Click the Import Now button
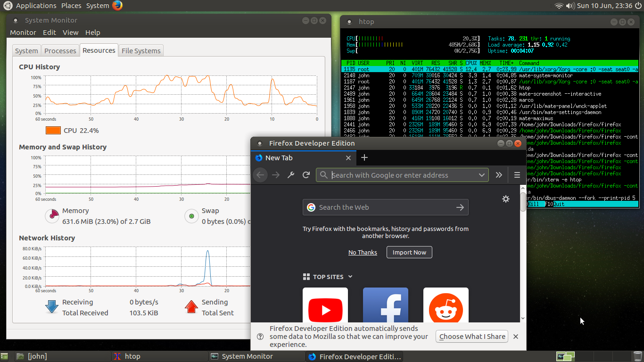Image resolution: width=644 pixels, height=362 pixels. pyautogui.click(x=409, y=252)
